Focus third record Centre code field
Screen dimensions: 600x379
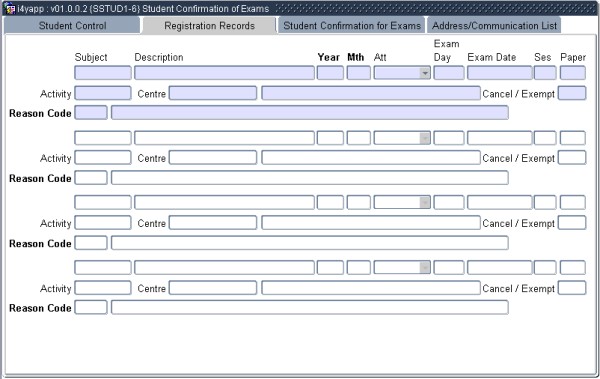click(x=213, y=223)
